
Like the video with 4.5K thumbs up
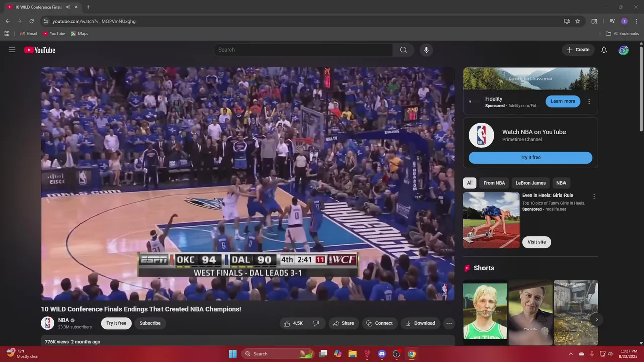(x=293, y=323)
